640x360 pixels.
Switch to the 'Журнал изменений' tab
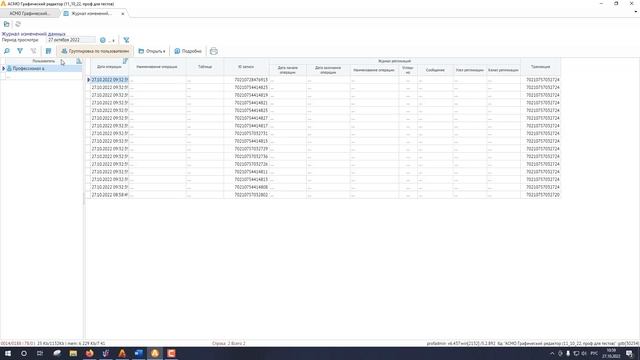click(x=91, y=13)
